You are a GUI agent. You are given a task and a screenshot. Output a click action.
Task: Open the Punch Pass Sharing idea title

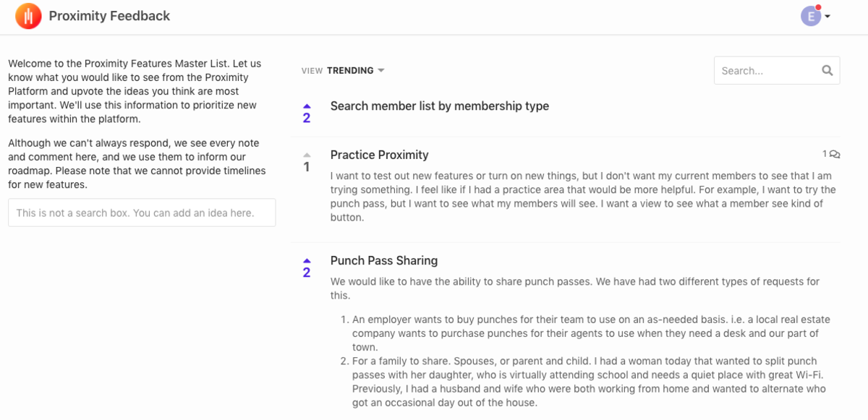[x=384, y=261]
